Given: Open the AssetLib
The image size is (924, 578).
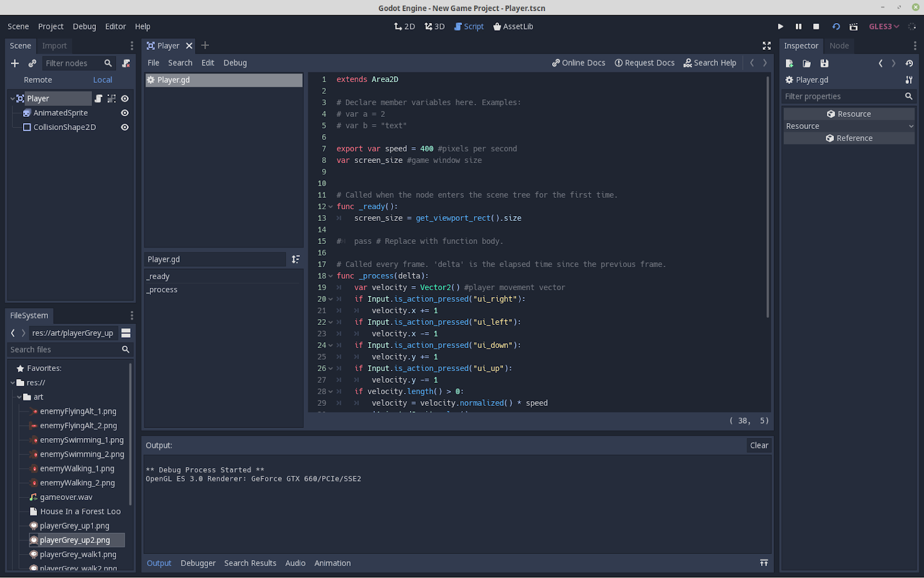Looking at the screenshot, I should click(x=512, y=26).
